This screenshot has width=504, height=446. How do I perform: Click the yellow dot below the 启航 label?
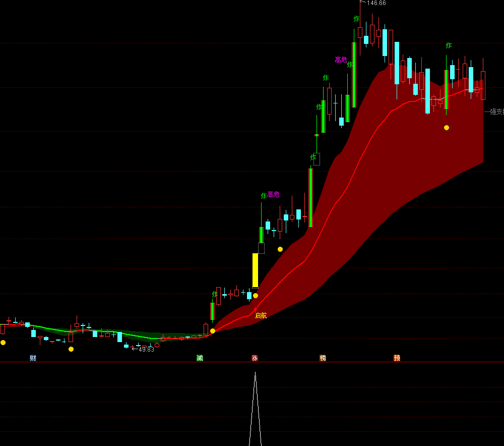click(213, 331)
